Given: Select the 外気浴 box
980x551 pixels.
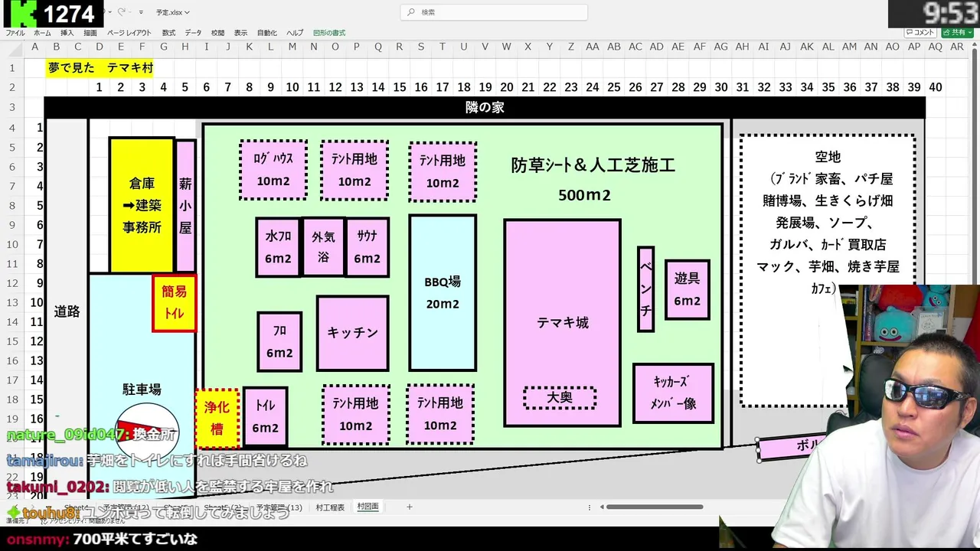Looking at the screenshot, I should (x=323, y=247).
